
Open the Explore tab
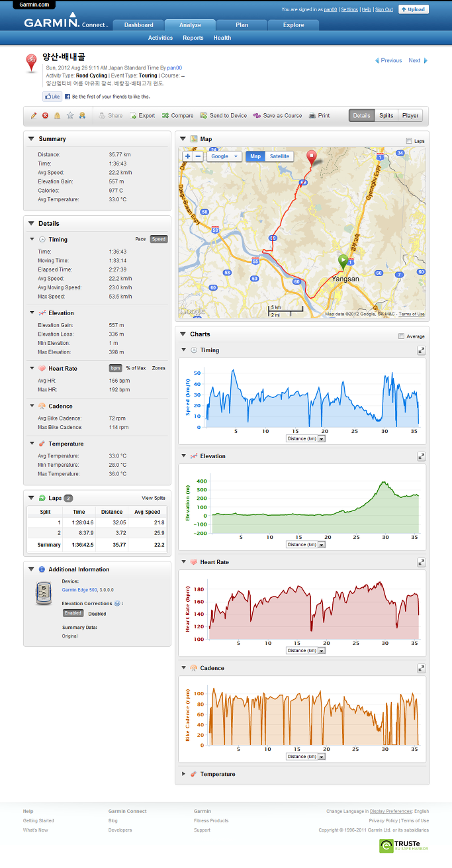pyautogui.click(x=293, y=25)
